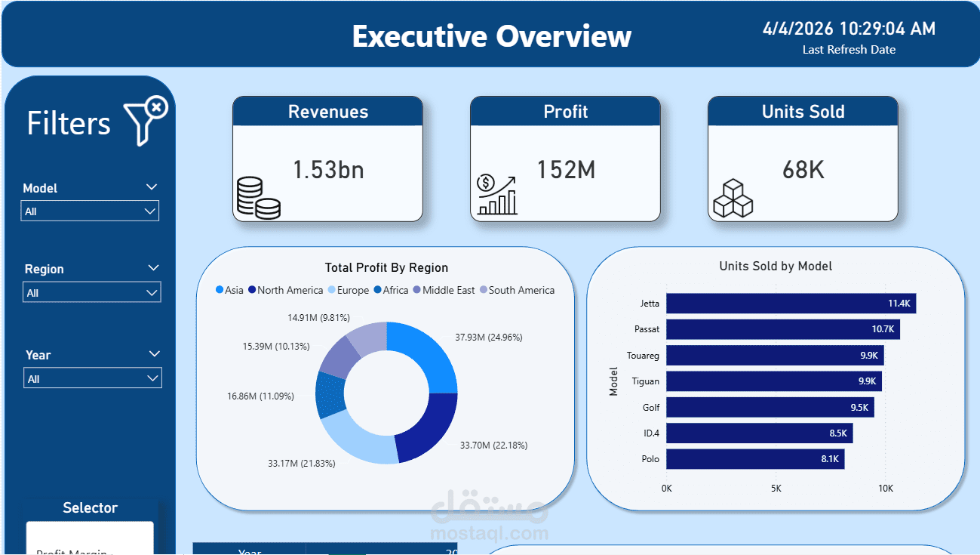Click the Units Sold card header

point(803,112)
